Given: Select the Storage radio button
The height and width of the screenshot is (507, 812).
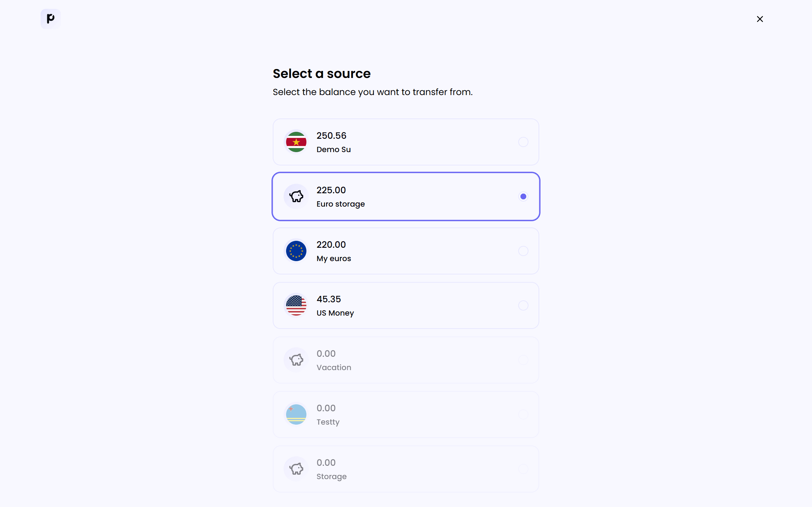Looking at the screenshot, I should pos(523,468).
